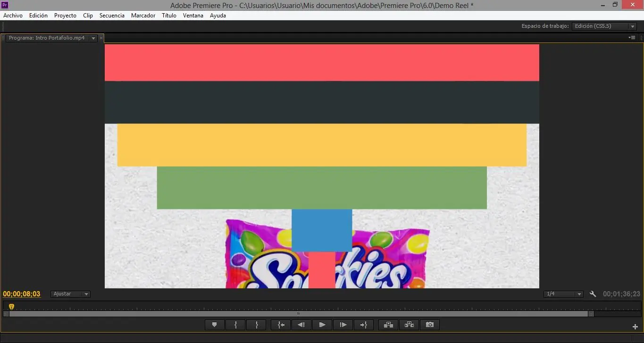
Task: Step forward one frame
Action: pyautogui.click(x=343, y=325)
